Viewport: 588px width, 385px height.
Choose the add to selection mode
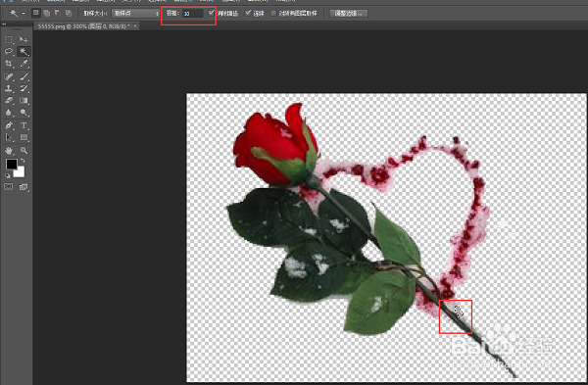[46, 13]
